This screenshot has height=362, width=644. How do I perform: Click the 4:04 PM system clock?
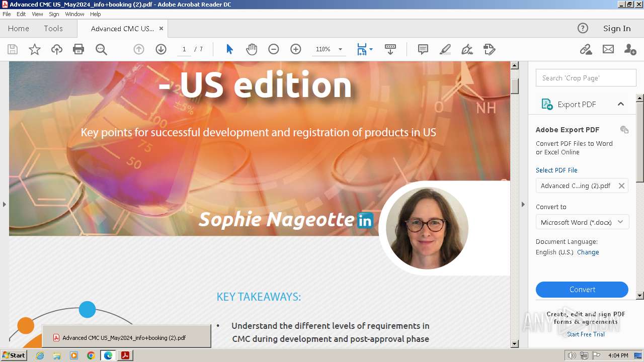(x=618, y=355)
